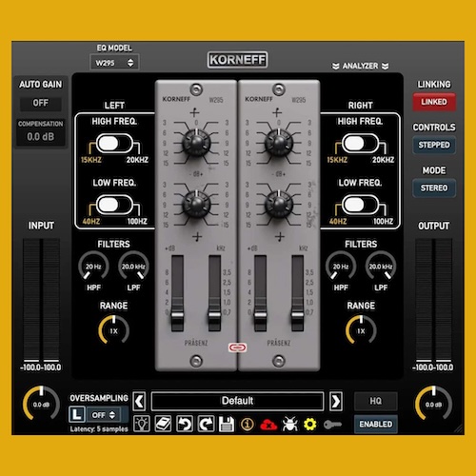The height and width of the screenshot is (476, 476).
Task: Toggle Left Low Freq 40Hz/100Hz switch
Action: click(x=114, y=205)
